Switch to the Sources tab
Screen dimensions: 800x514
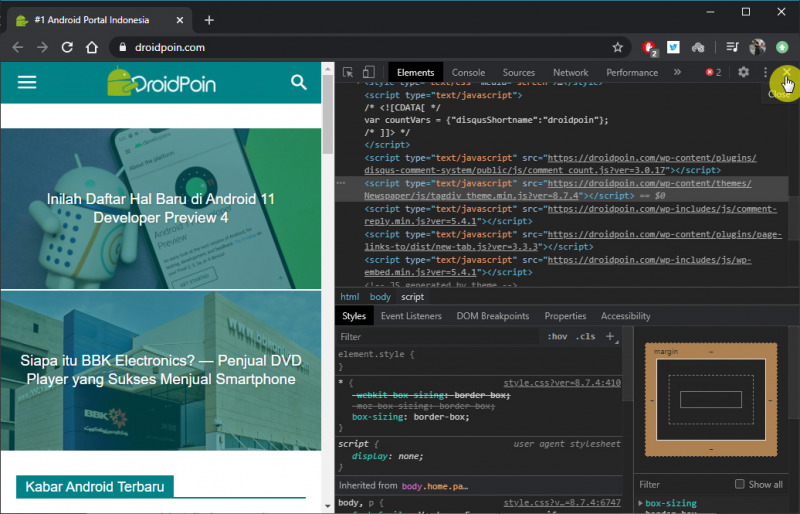(519, 72)
